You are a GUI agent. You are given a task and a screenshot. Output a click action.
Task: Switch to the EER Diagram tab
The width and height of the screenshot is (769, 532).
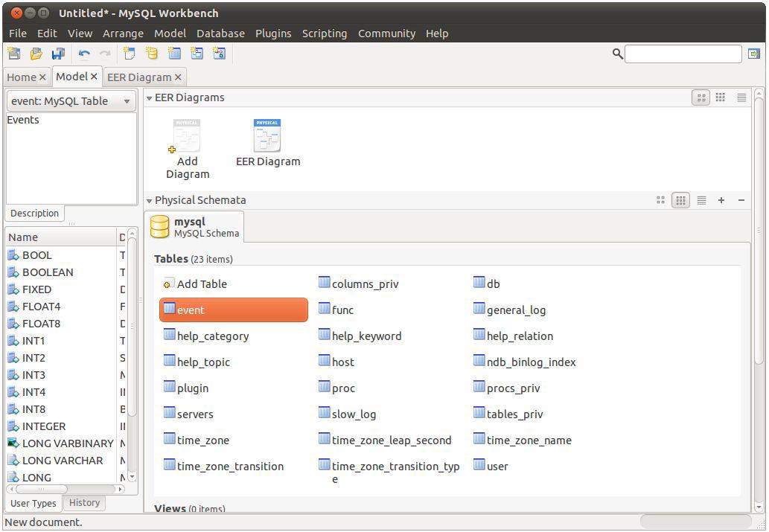(x=138, y=77)
